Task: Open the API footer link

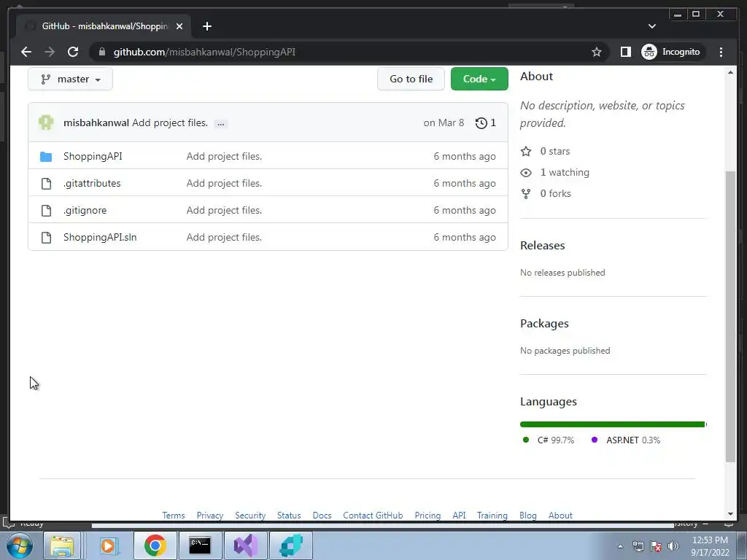Action: 460,516
